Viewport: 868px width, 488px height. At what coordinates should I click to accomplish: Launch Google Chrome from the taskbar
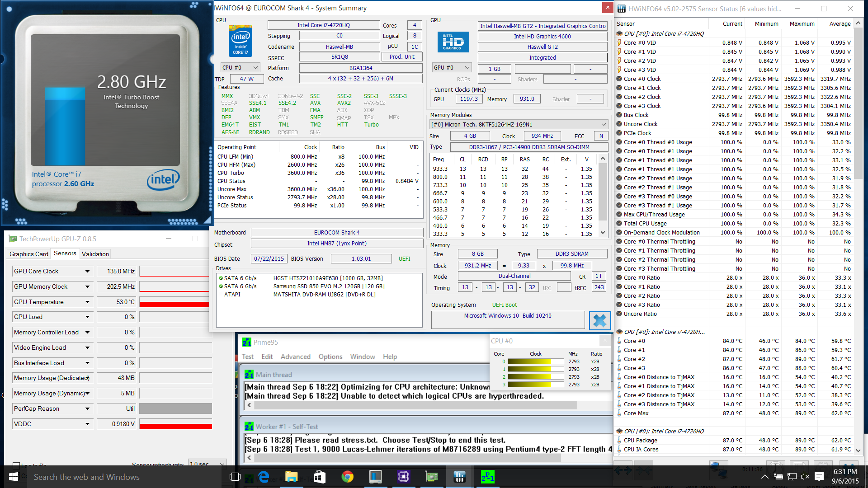[347, 477]
